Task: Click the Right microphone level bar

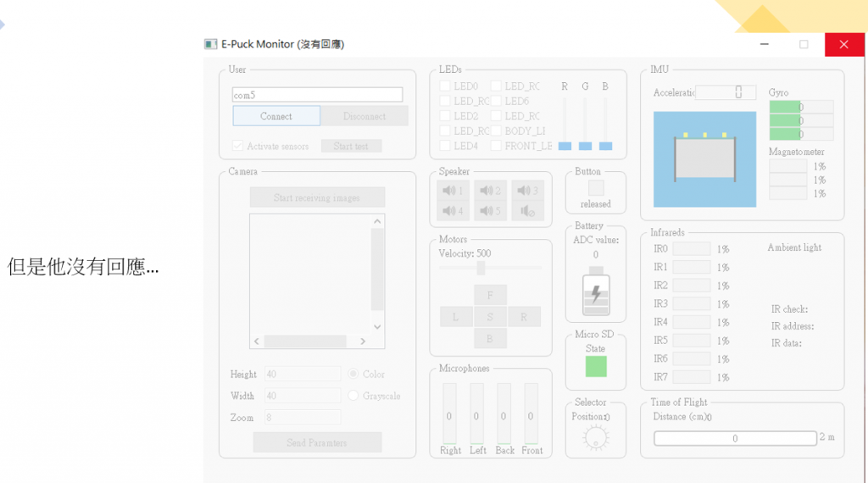Action: coord(449,414)
